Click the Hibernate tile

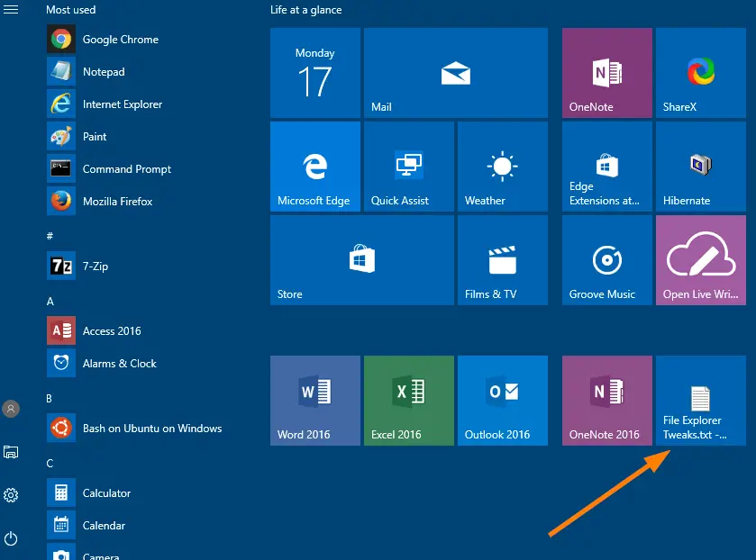point(700,167)
